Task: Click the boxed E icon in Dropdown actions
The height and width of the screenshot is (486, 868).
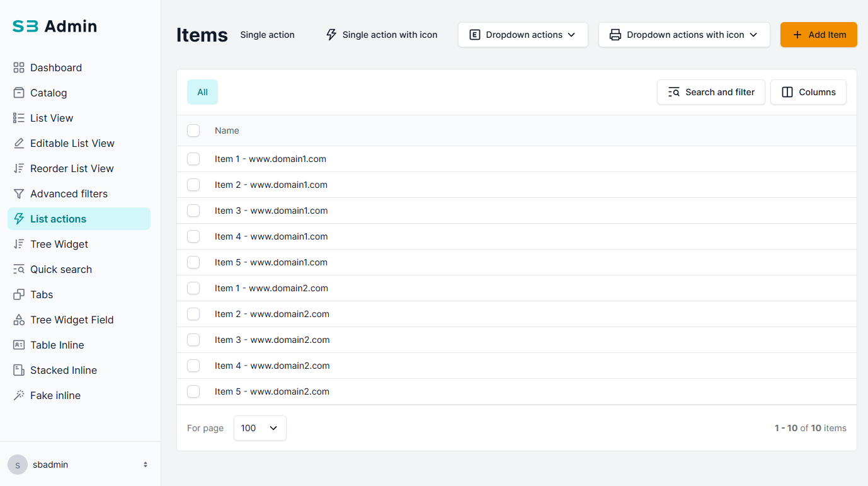Action: pyautogui.click(x=475, y=35)
